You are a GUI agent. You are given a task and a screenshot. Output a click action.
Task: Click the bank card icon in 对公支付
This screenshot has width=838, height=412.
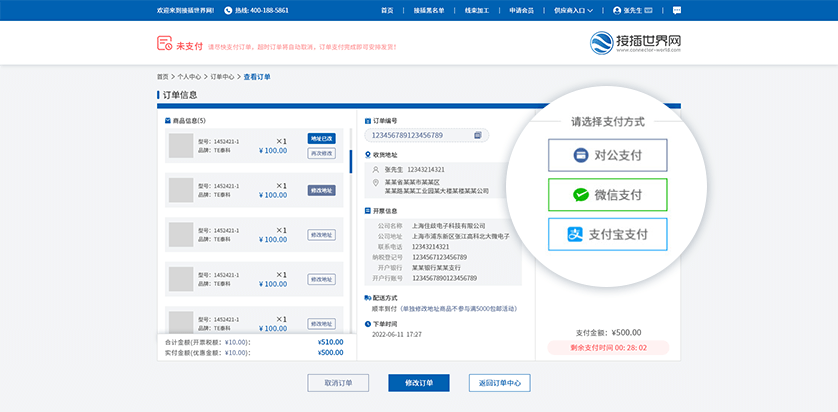pos(580,155)
